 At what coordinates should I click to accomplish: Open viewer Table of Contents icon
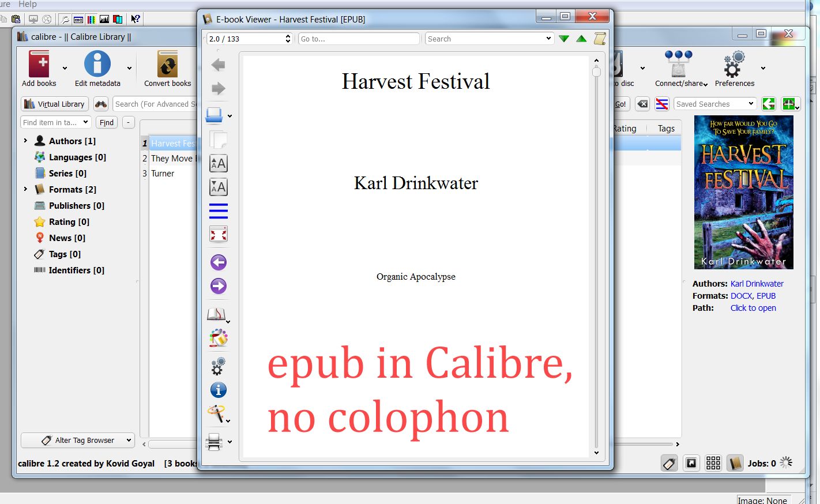219,211
